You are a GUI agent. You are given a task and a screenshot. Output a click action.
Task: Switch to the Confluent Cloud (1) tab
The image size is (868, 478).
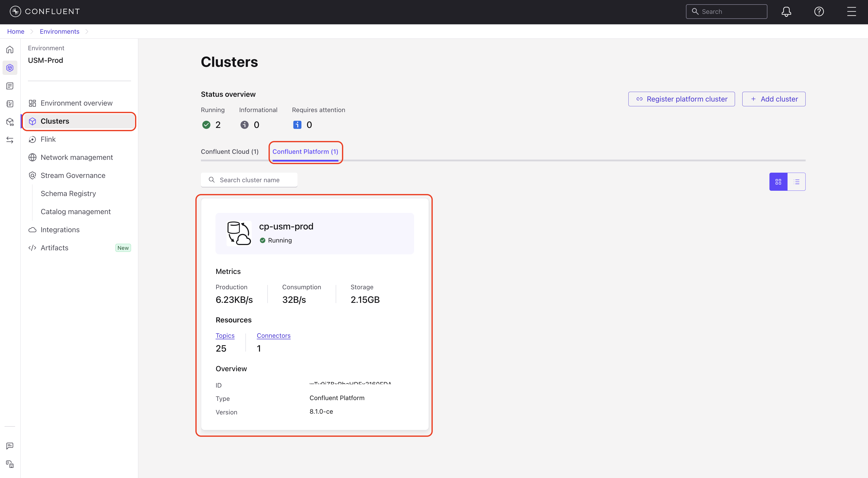click(230, 152)
